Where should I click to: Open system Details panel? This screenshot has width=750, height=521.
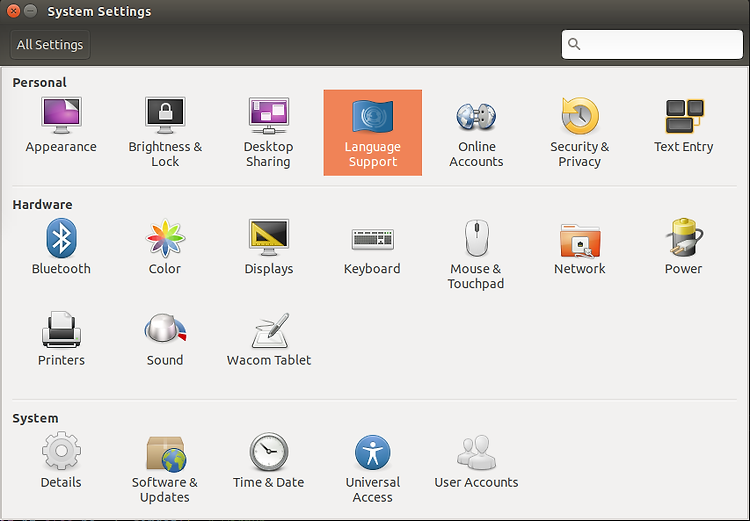pyautogui.click(x=61, y=460)
